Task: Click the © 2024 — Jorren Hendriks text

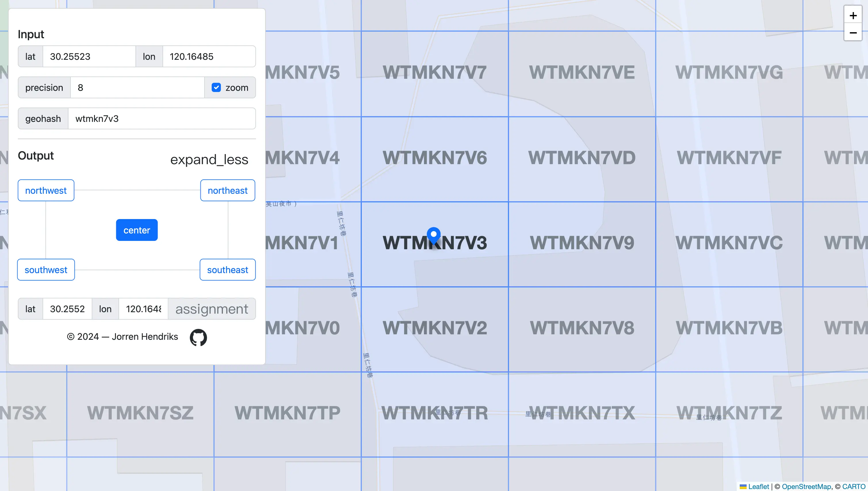Action: (122, 337)
